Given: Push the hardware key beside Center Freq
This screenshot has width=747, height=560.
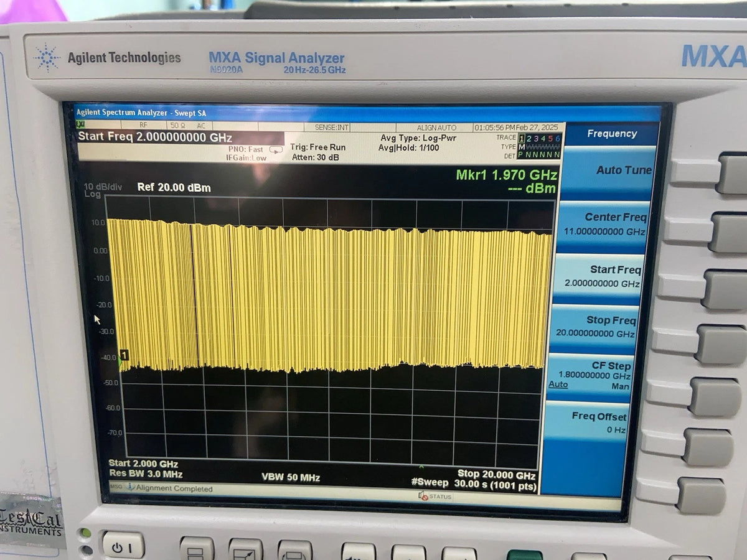Looking at the screenshot, I should tap(729, 232).
